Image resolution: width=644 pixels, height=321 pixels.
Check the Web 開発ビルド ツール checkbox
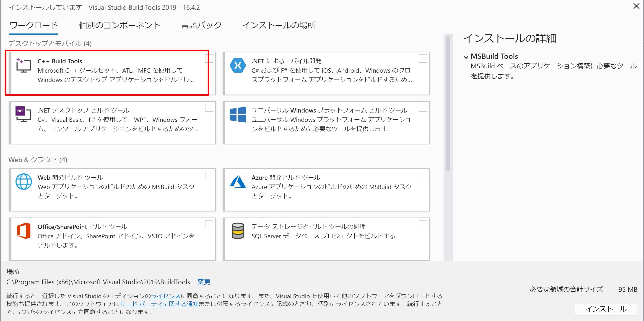(x=209, y=175)
